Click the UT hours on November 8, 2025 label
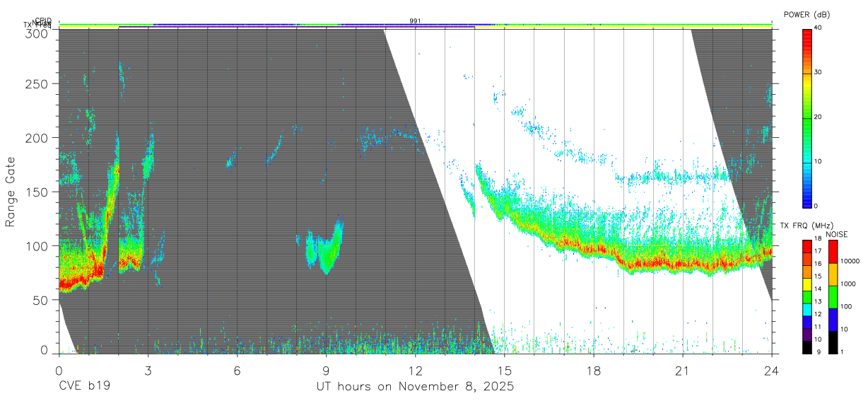Viewport: 868px width, 401px height. (x=415, y=387)
